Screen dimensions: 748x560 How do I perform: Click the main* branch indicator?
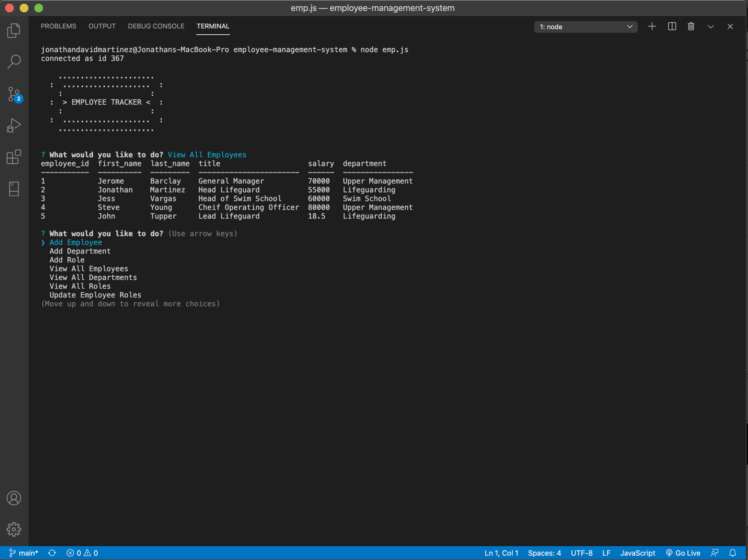[24, 553]
